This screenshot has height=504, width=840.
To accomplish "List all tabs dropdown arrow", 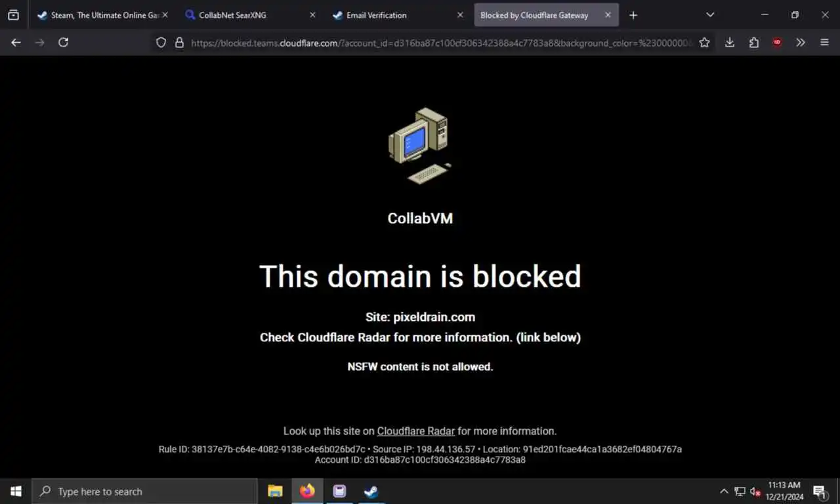I will [x=710, y=15].
